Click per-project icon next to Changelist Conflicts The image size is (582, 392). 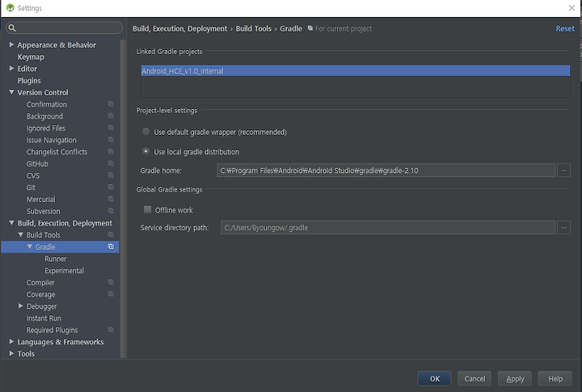point(111,151)
